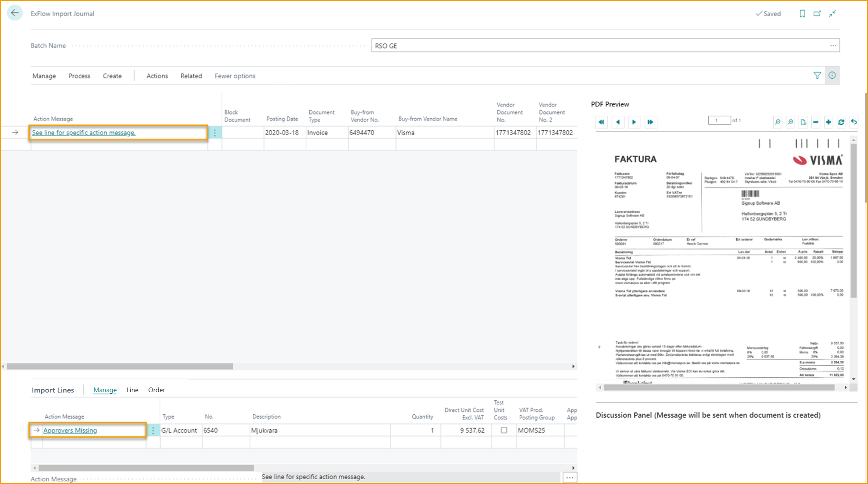Click the minus icon in PDF toolbar
868x484 pixels.
816,122
